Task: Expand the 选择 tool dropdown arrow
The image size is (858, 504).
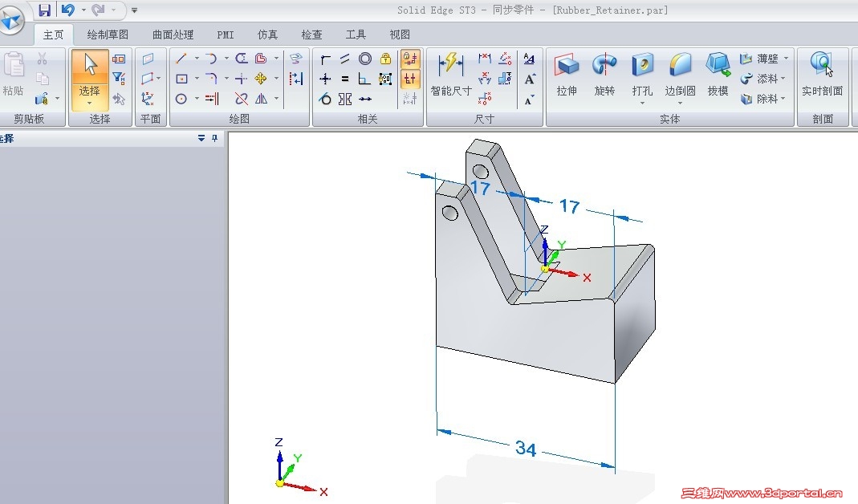Action: 90,104
